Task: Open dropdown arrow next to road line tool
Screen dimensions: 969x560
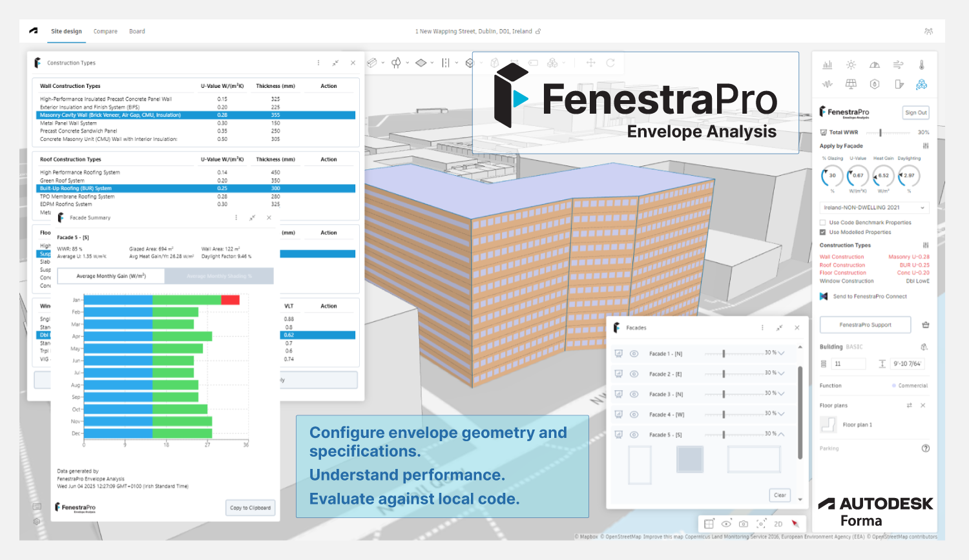Action: (457, 63)
